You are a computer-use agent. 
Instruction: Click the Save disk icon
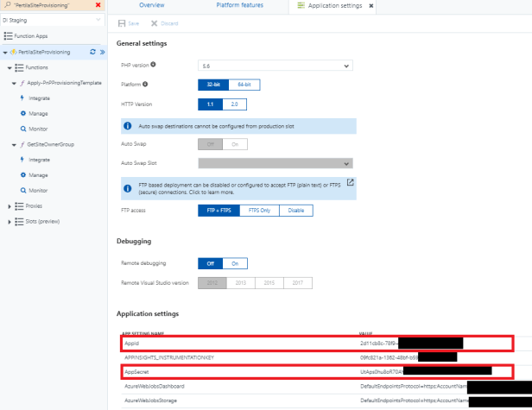[x=122, y=23]
